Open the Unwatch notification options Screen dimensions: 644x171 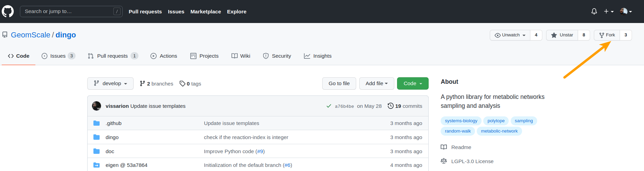(x=510, y=35)
